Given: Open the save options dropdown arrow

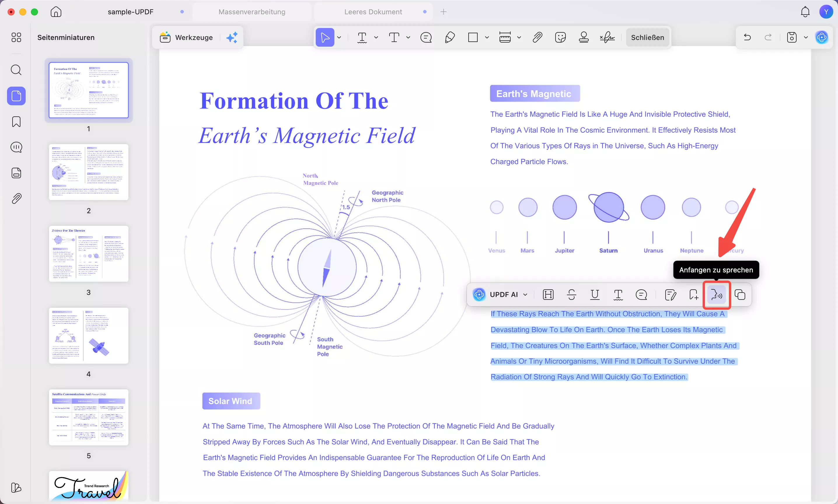Looking at the screenshot, I should pos(806,37).
